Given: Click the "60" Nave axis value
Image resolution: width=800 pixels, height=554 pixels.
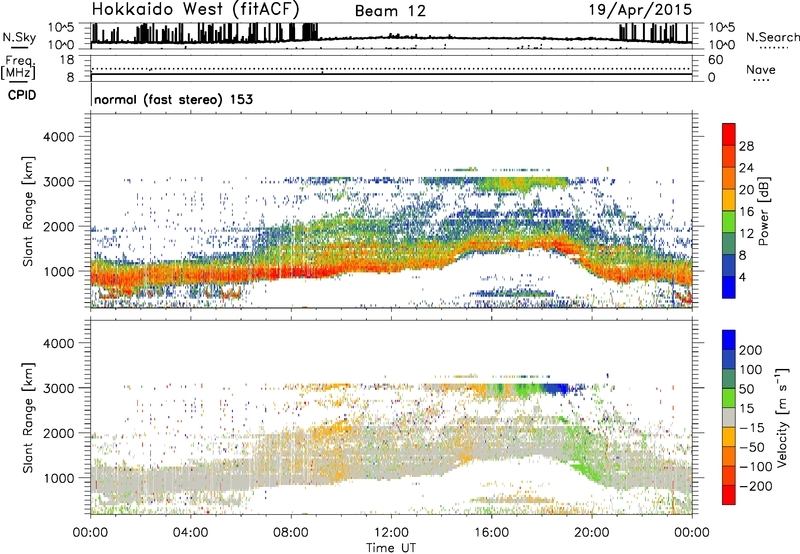Looking at the screenshot, I should click(715, 60).
